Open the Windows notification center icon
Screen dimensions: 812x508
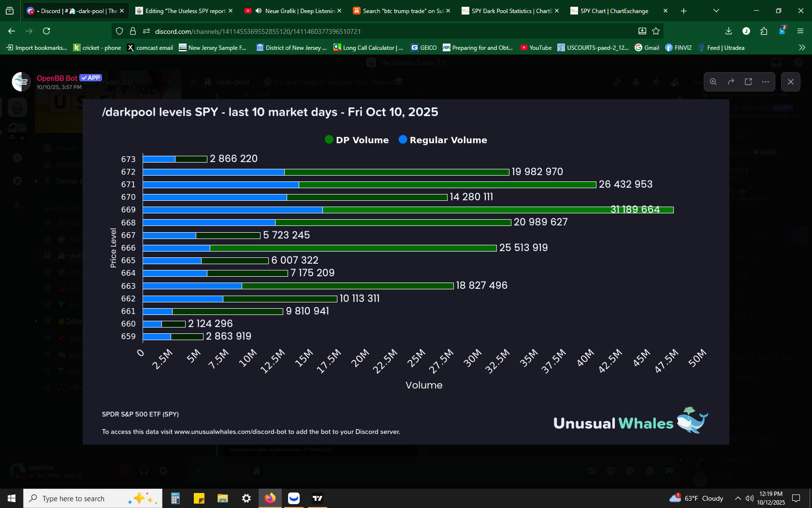(x=796, y=498)
